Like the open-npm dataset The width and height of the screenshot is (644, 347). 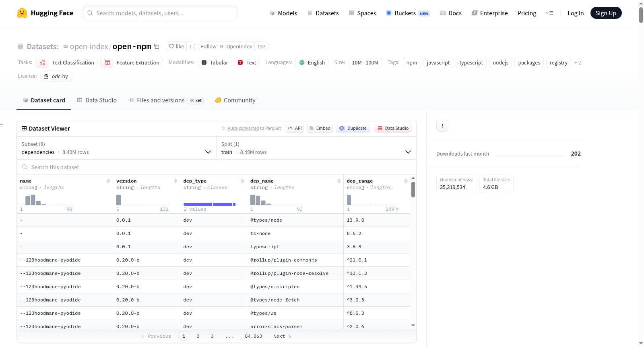[176, 46]
